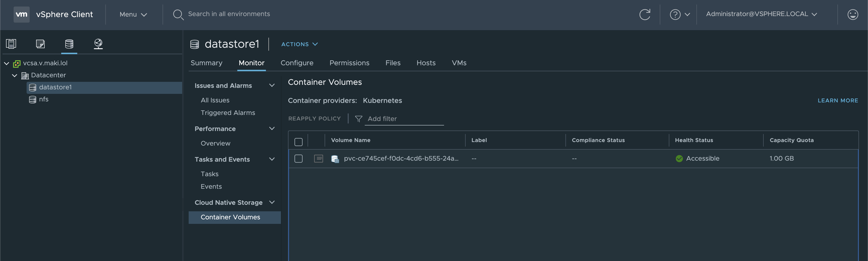Collapse the Datacenter tree node
The image size is (868, 261).
click(x=15, y=76)
